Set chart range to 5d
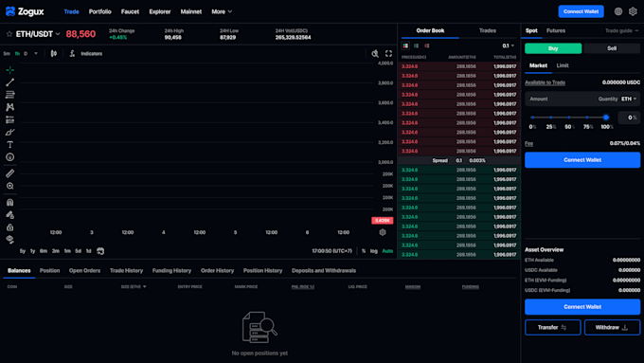 [x=78, y=251]
